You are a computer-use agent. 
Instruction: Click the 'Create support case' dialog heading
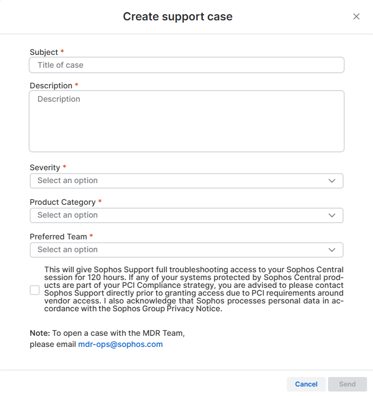[x=178, y=16]
